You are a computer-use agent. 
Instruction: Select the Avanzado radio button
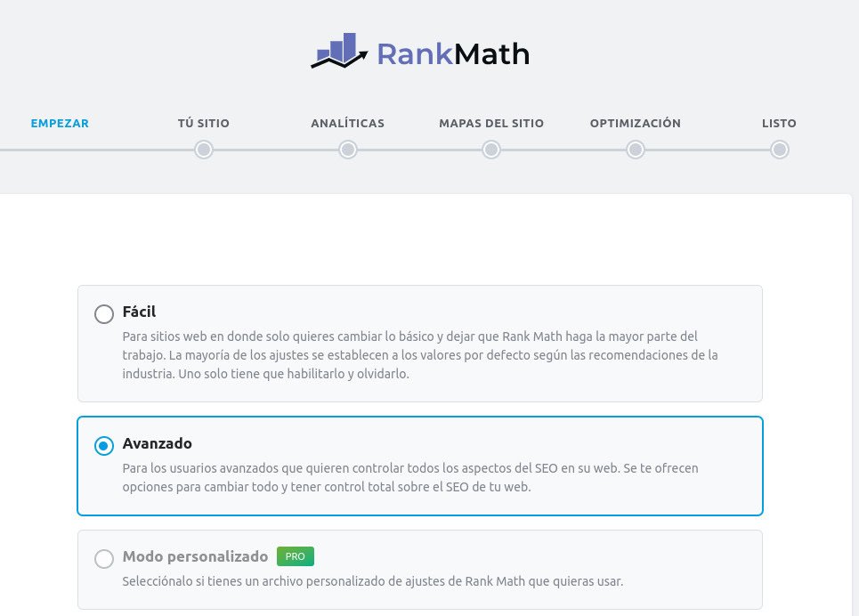[104, 446]
